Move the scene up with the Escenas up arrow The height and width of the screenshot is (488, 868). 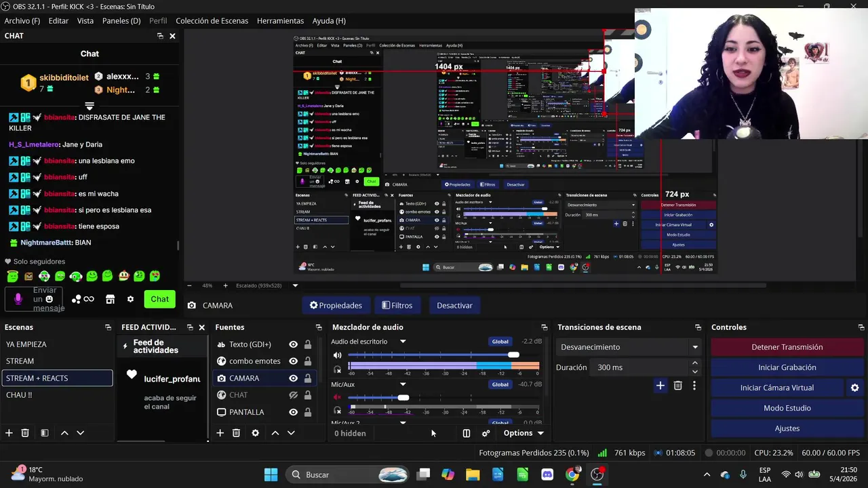(x=64, y=433)
